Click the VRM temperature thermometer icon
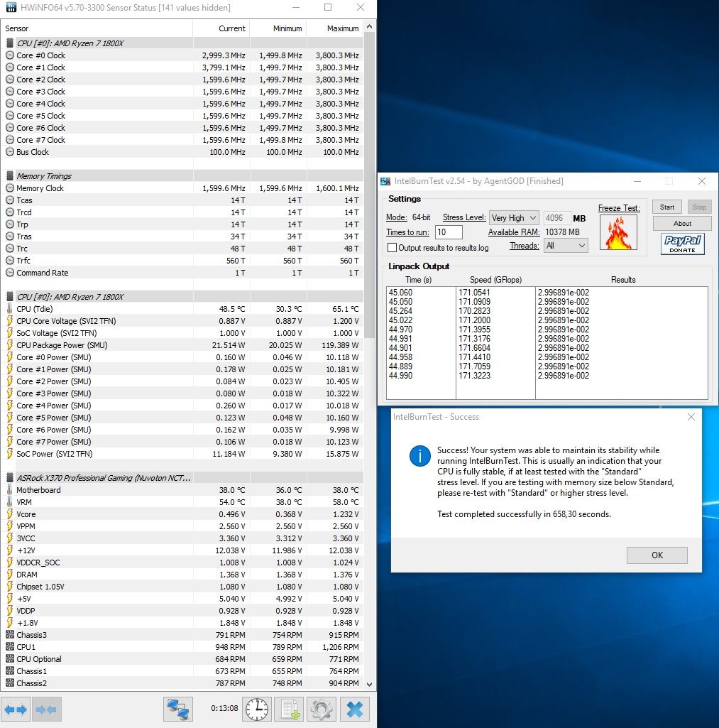The width and height of the screenshot is (719, 728). (x=10, y=502)
